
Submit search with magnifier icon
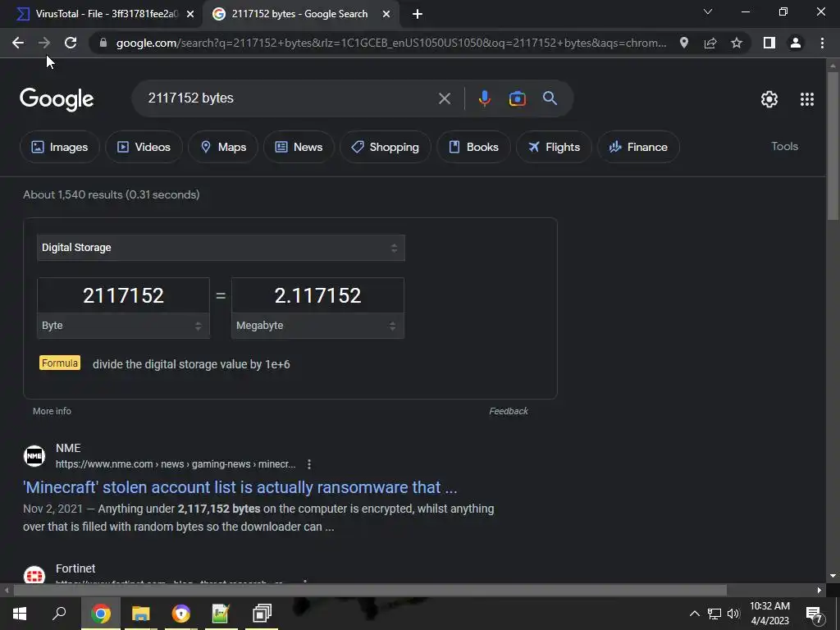click(550, 98)
